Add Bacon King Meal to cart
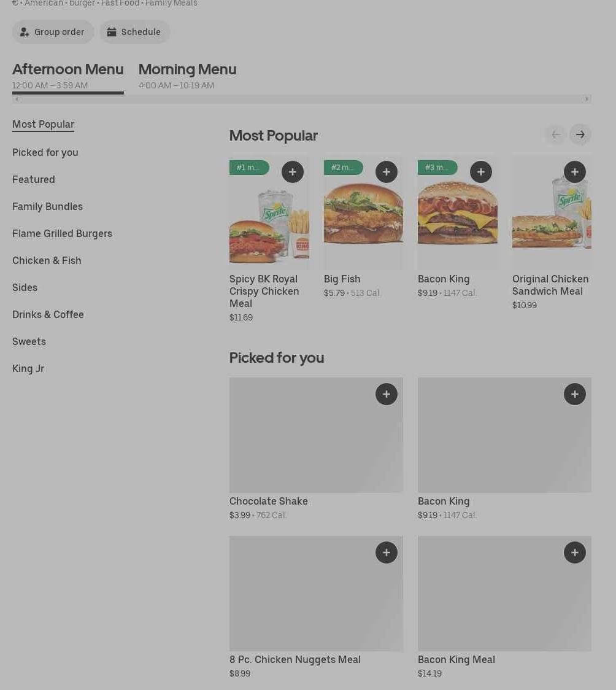 coord(574,552)
